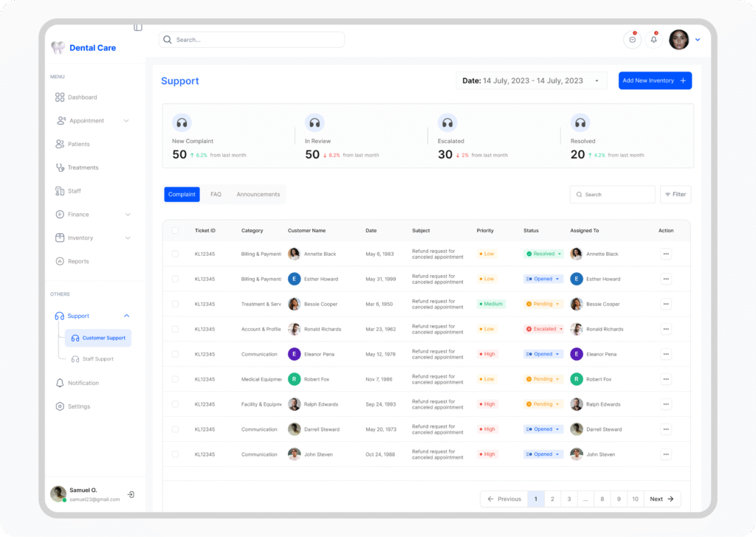Image resolution: width=756 pixels, height=537 pixels.
Task: Check the box for Esther Howard's ticket
Action: 175,279
